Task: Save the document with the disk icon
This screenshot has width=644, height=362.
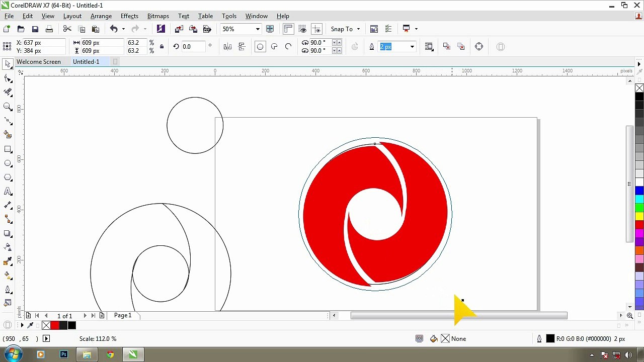Action: tap(35, 29)
